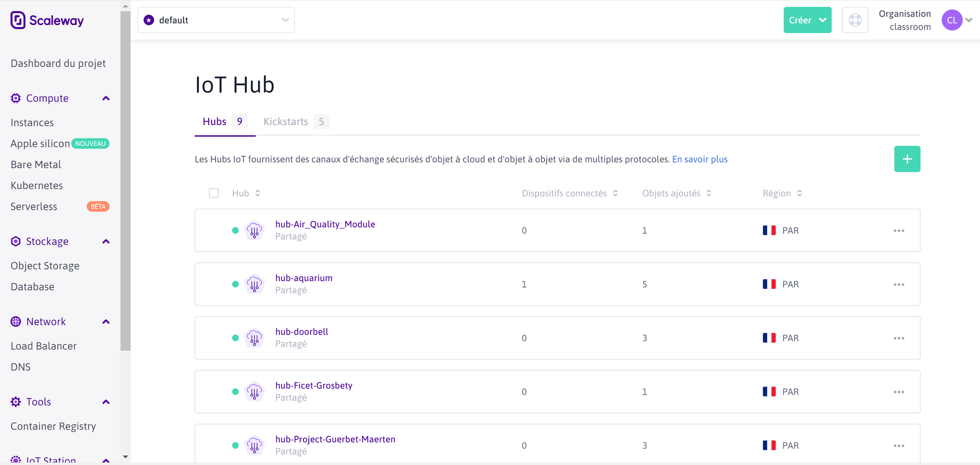Open Bare Metal in the sidebar
Screen dimensions: 980x465
pyautogui.click(x=36, y=164)
